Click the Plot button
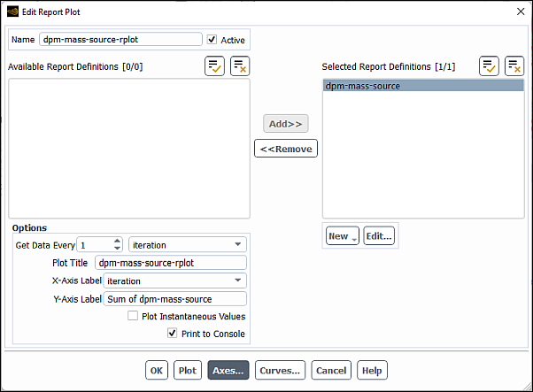 click(x=188, y=370)
